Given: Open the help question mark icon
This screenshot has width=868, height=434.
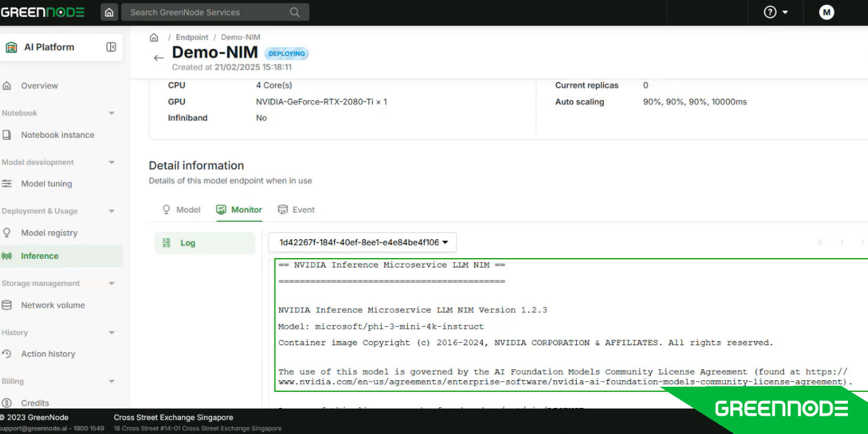Looking at the screenshot, I should [770, 12].
